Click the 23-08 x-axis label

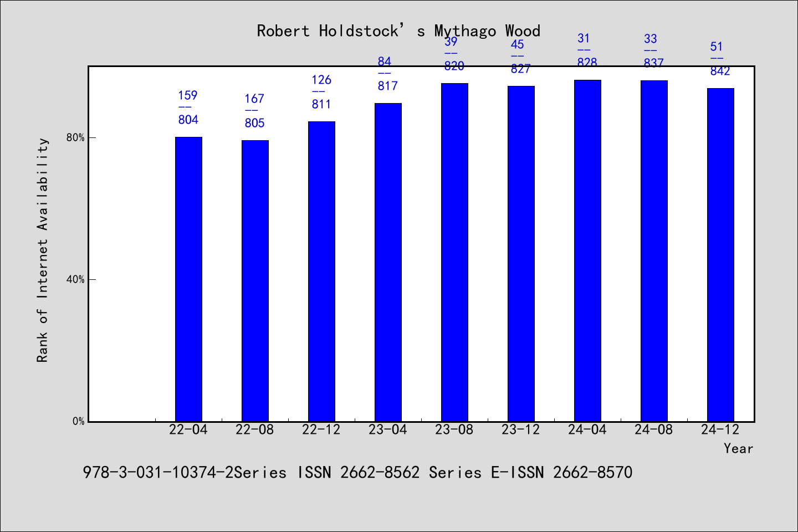[454, 429]
